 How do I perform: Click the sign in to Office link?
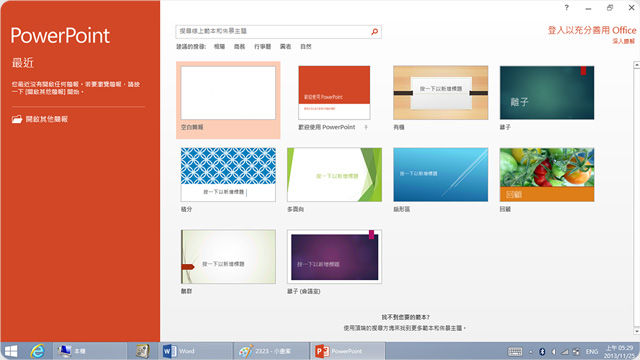coord(592,30)
